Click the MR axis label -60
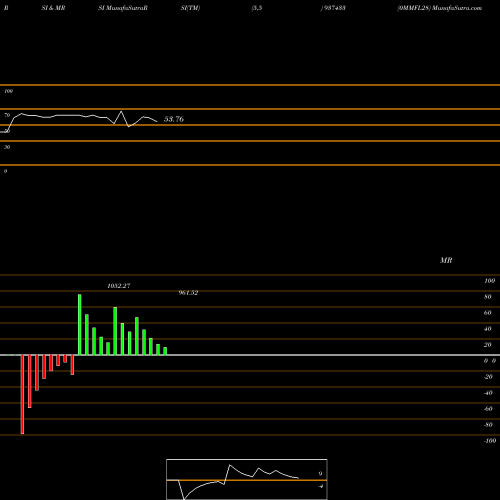 488,409
